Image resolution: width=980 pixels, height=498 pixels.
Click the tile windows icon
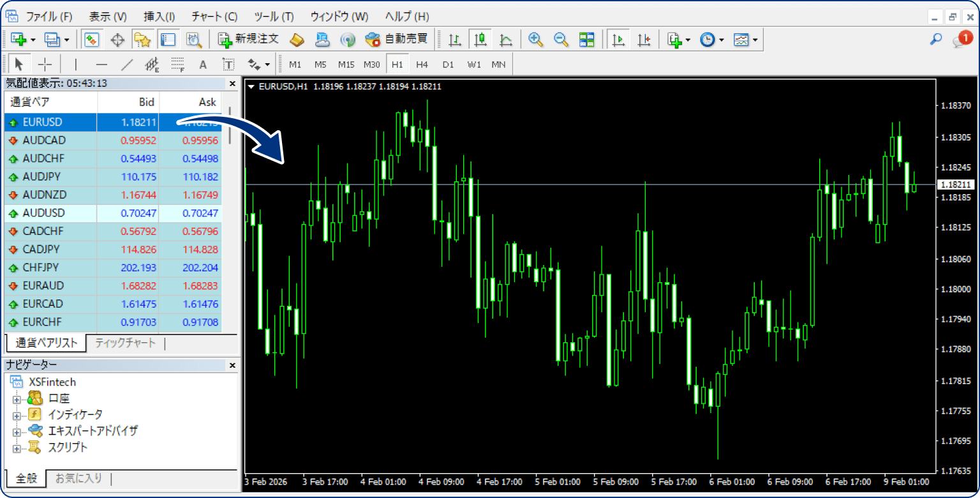tap(586, 40)
